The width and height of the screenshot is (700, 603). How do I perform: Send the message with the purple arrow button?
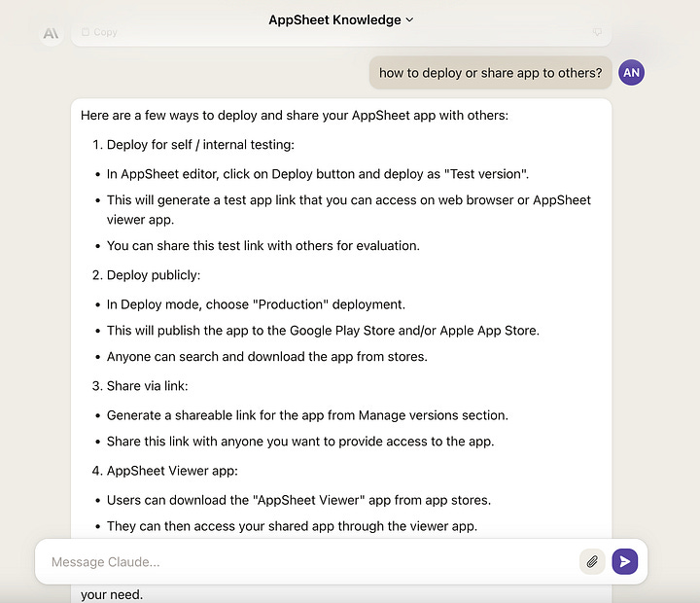[x=624, y=561]
